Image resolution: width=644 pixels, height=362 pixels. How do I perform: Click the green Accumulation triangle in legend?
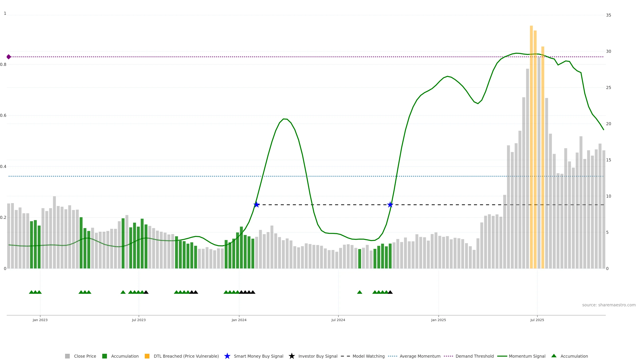pos(554,356)
